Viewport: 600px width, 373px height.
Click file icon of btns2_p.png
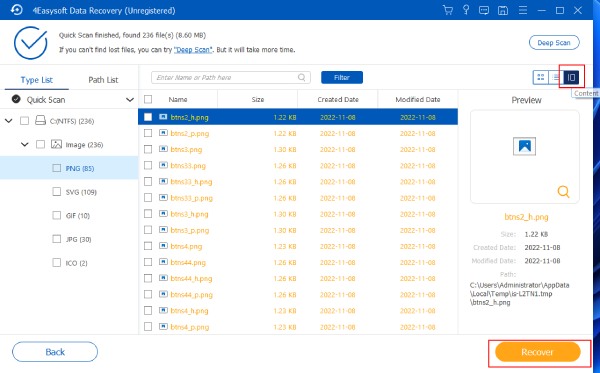point(163,133)
